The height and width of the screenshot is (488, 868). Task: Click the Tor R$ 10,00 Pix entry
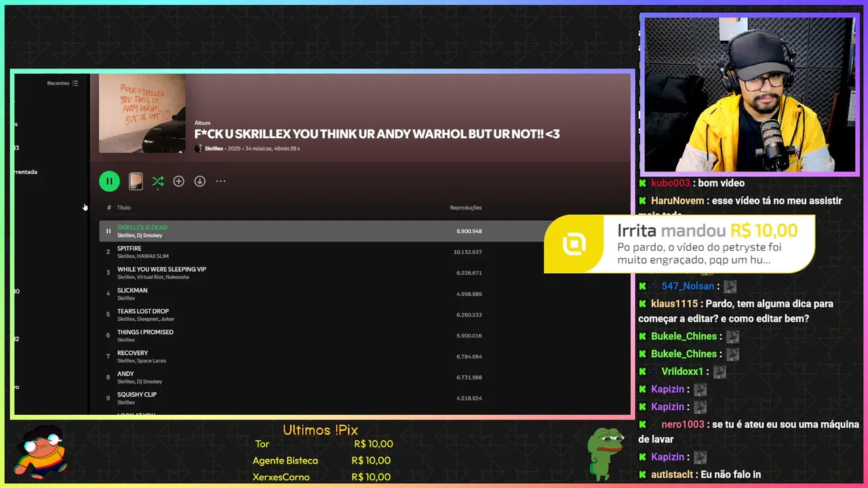click(324, 444)
